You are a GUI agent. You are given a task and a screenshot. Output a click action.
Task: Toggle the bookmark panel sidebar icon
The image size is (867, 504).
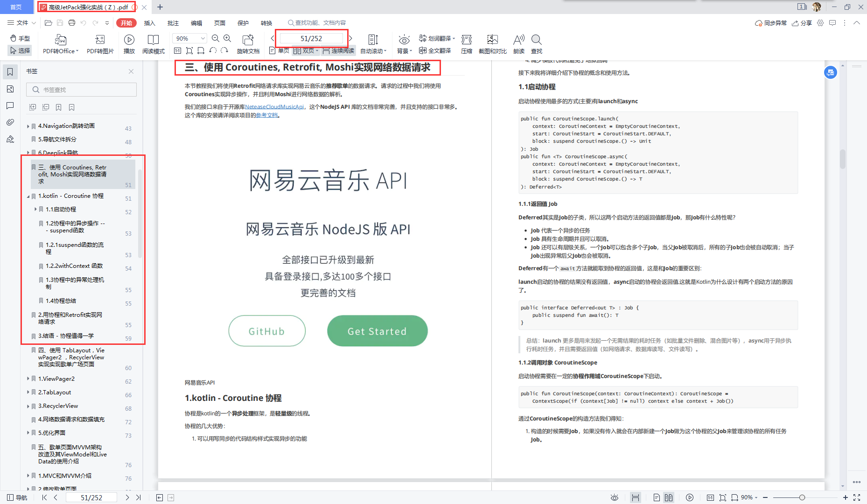[10, 72]
